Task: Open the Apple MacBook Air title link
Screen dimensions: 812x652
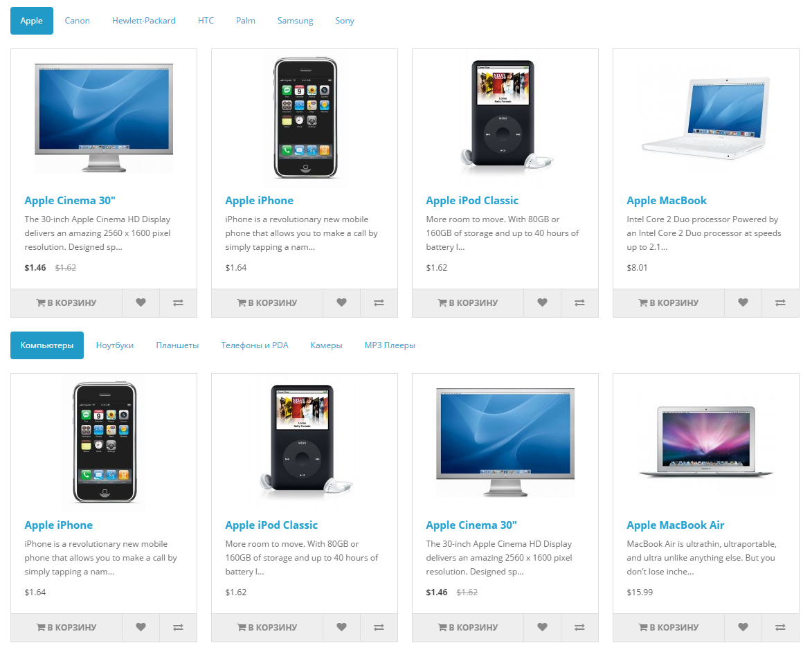Action: (676, 525)
